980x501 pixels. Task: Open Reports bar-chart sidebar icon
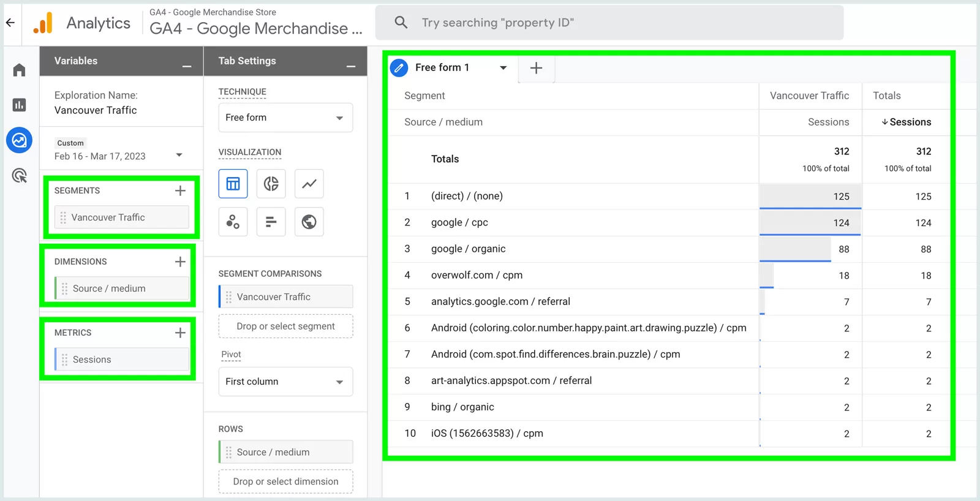(x=19, y=105)
